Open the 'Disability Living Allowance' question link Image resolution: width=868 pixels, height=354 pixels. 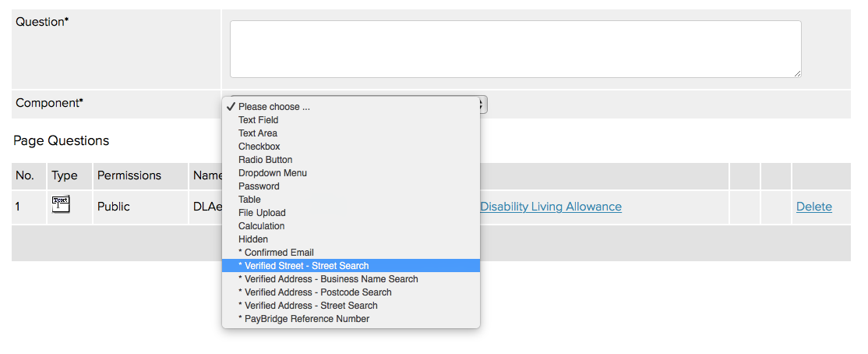pyautogui.click(x=550, y=207)
